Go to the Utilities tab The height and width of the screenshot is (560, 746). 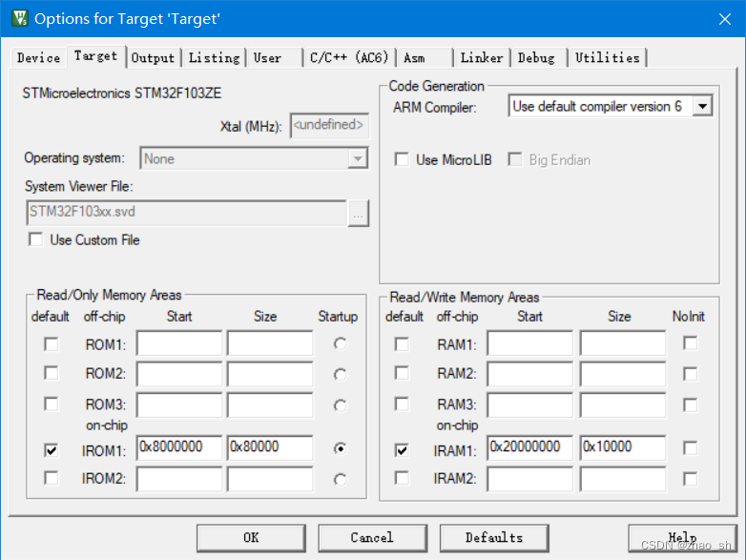click(x=608, y=58)
